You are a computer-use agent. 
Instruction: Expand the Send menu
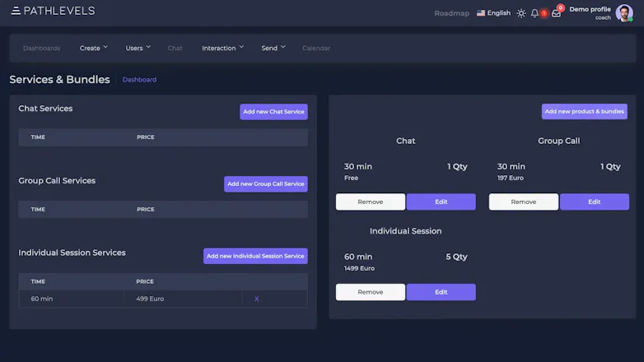(x=273, y=48)
